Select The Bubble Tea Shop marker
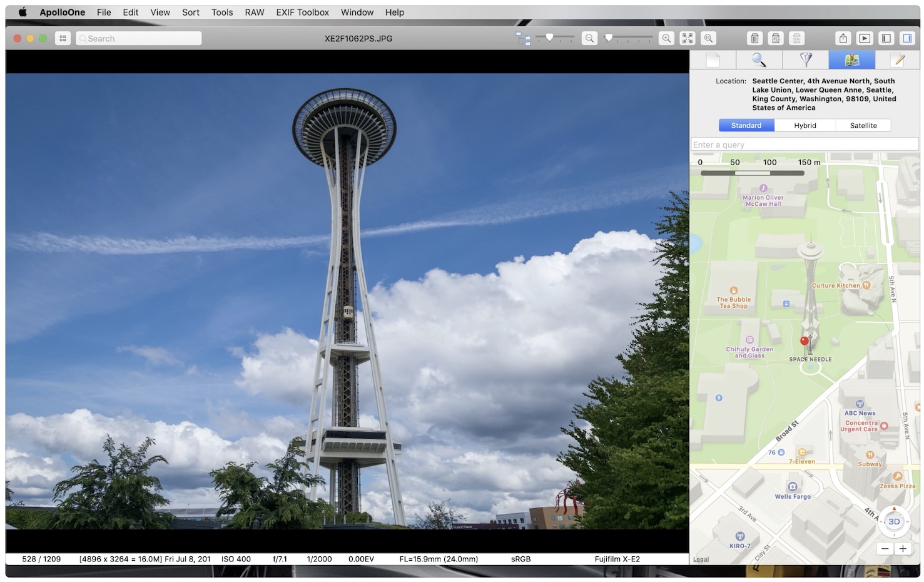The height and width of the screenshot is (582, 924). pyautogui.click(x=734, y=290)
